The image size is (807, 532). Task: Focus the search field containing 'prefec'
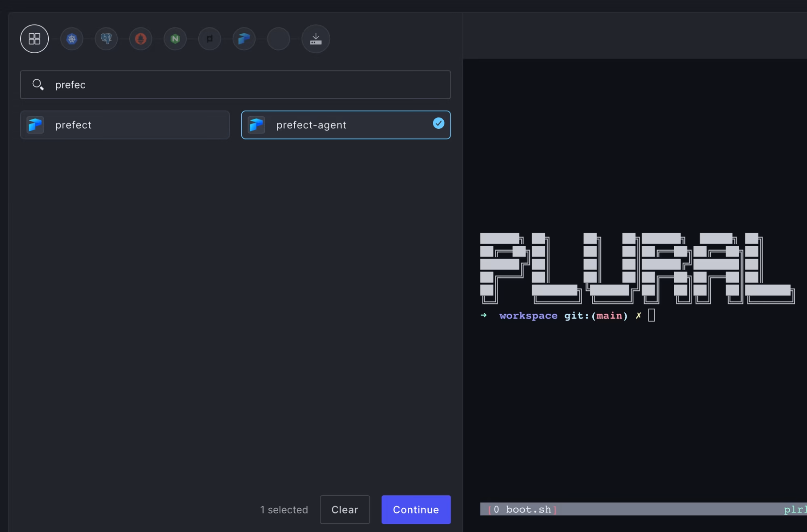[x=235, y=85]
